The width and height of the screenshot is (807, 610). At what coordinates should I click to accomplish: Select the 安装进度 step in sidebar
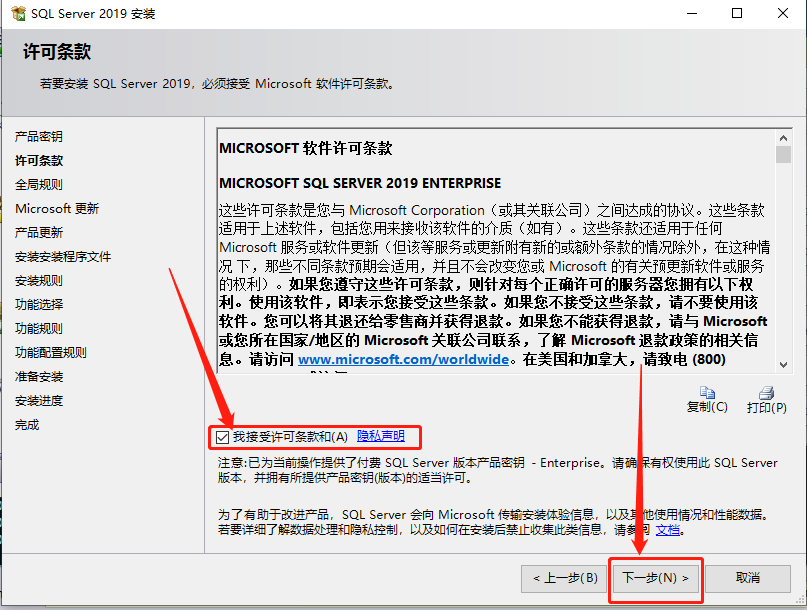(39, 400)
